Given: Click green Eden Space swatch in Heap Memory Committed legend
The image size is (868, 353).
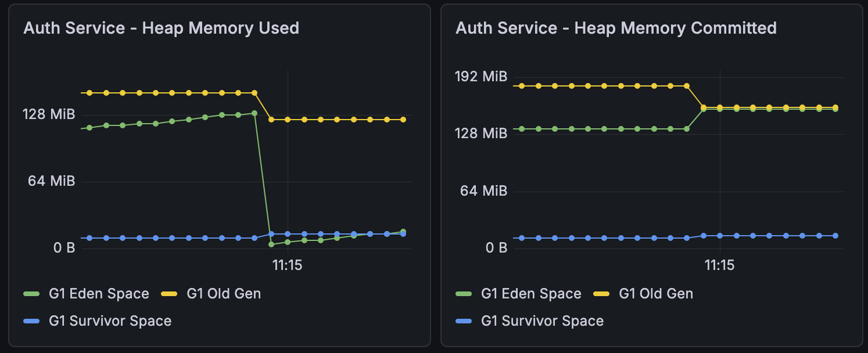Looking at the screenshot, I should 464,294.
